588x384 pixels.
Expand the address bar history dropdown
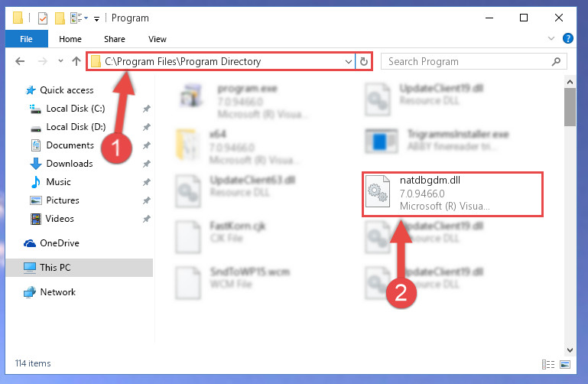coord(349,61)
